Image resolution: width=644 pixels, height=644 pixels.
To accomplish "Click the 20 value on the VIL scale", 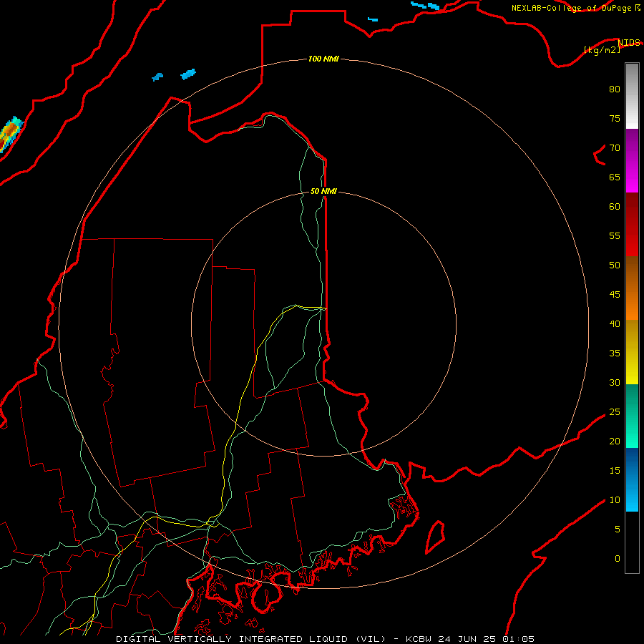I will click(615, 441).
